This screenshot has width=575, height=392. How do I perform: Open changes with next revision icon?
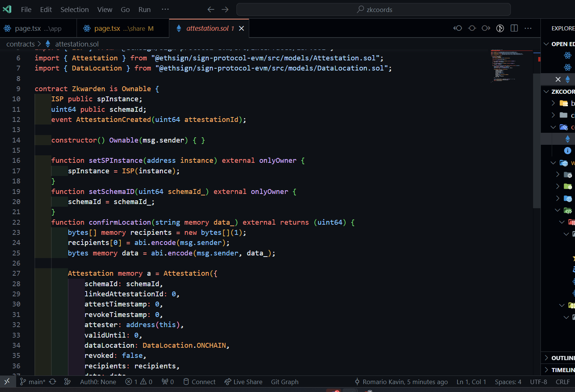[486, 28]
